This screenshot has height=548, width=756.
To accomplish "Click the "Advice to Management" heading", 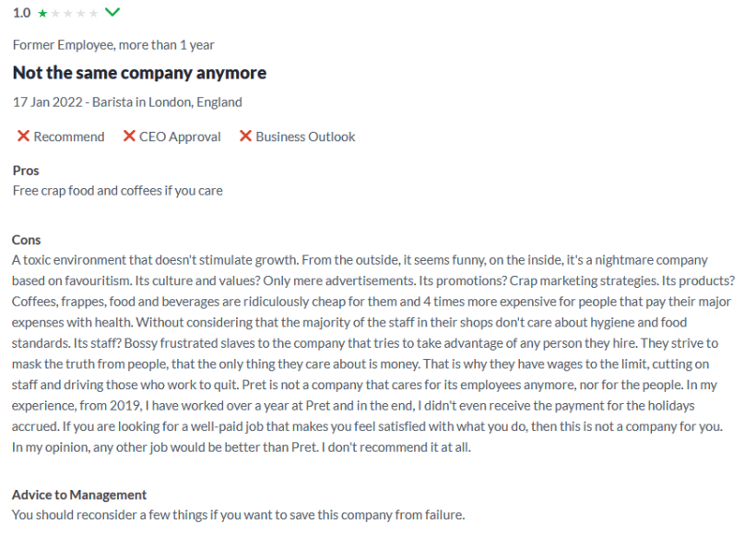I will point(79,494).
